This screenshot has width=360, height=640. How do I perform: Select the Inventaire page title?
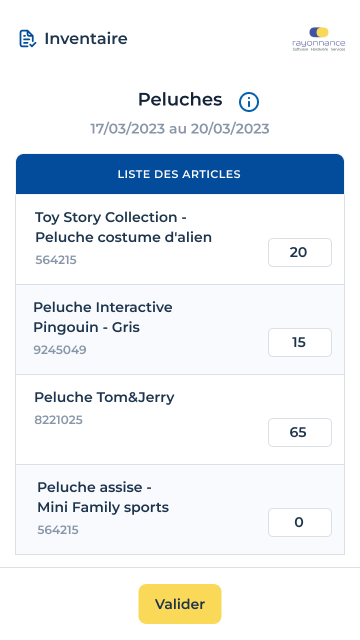[86, 39]
